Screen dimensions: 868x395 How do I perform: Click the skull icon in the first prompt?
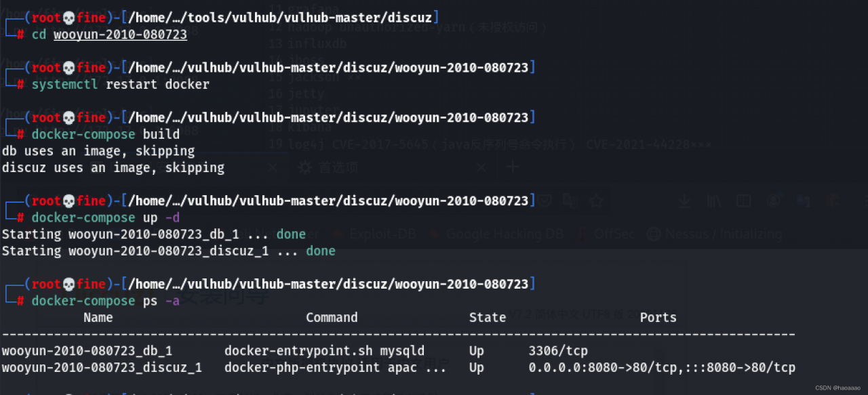tap(68, 18)
